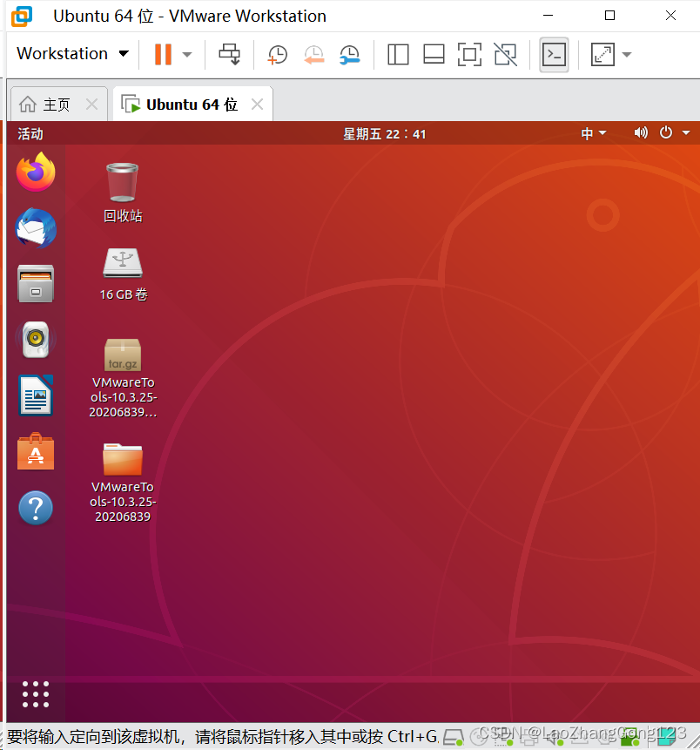This screenshot has width=700, height=750.
Task: Toggle the library sidebar panel
Action: point(398,55)
